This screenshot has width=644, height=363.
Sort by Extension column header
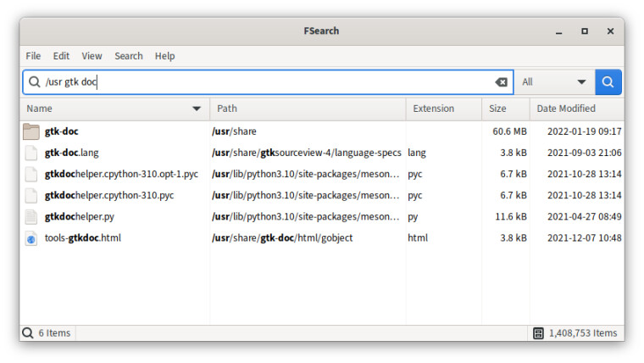point(443,109)
